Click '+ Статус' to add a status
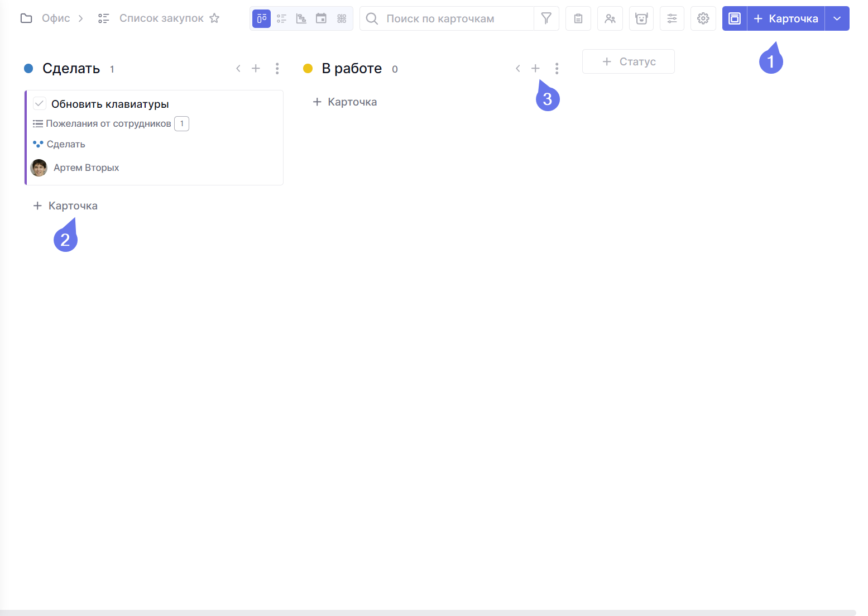Image resolution: width=868 pixels, height=616 pixels. tap(629, 61)
